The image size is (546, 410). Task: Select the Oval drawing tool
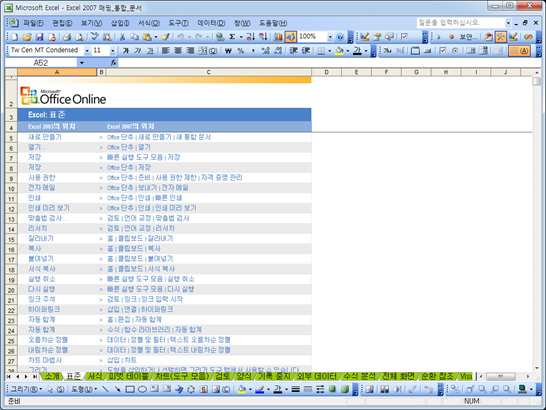142,389
